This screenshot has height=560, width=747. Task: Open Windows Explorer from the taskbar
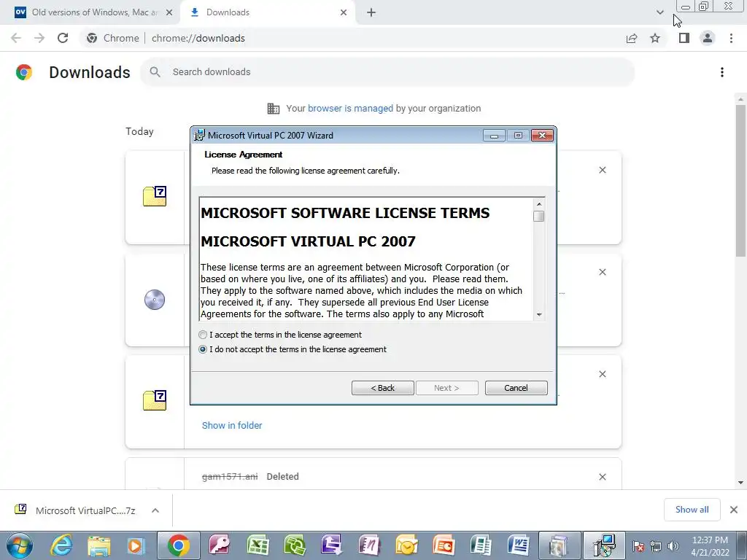(x=98, y=545)
